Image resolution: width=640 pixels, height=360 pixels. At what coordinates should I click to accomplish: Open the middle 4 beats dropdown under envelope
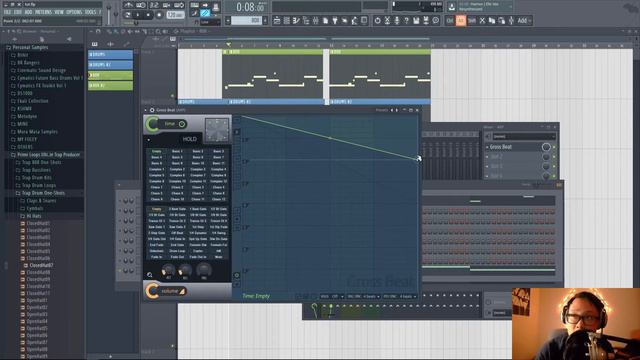pos(364,296)
